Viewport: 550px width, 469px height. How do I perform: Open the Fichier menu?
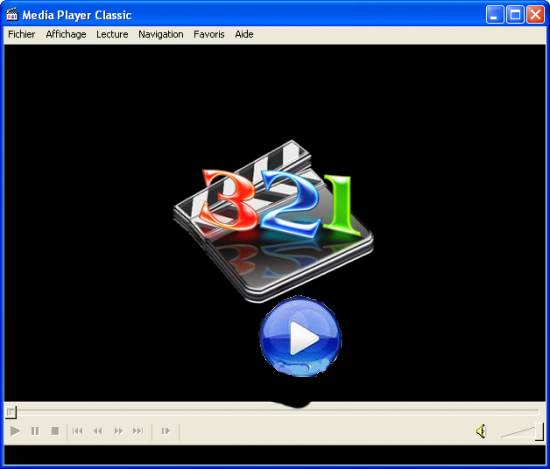pos(21,34)
